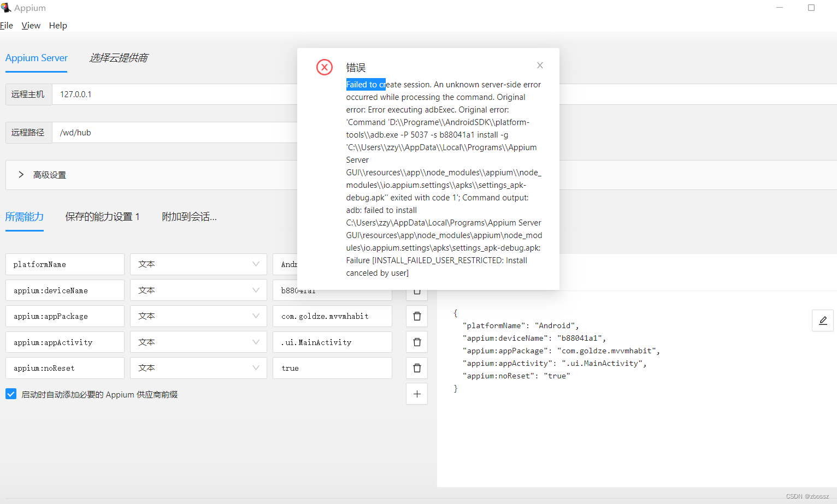
Task: Open the View menu
Action: pyautogui.click(x=31, y=25)
